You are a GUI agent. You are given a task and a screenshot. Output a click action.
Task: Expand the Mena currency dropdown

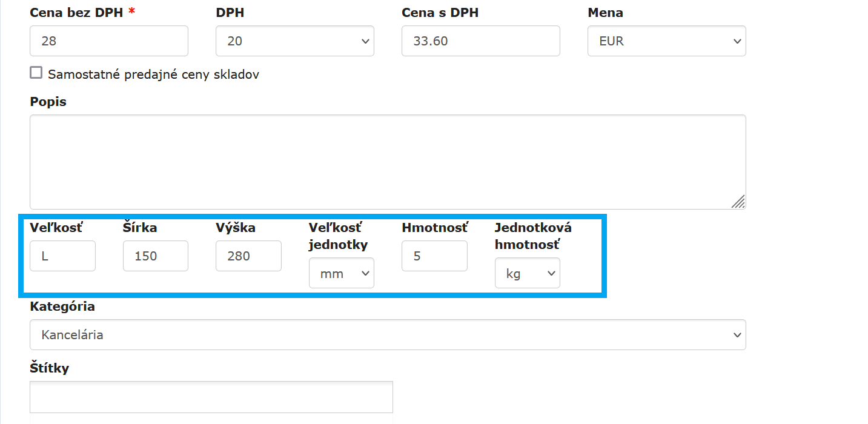click(x=666, y=41)
